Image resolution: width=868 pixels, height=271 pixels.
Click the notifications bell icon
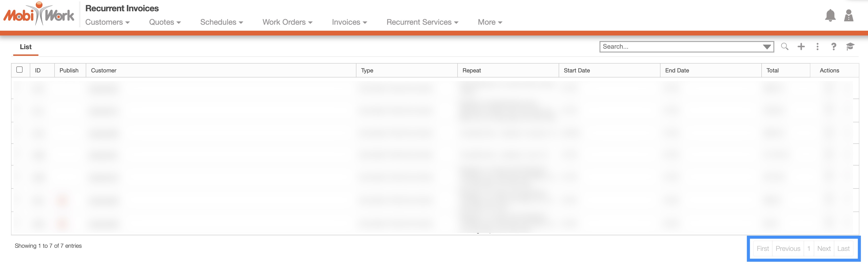click(830, 16)
